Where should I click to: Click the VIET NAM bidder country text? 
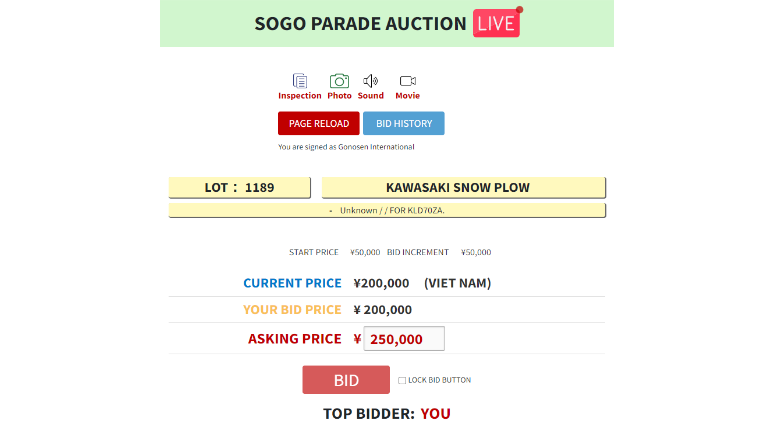pos(457,283)
